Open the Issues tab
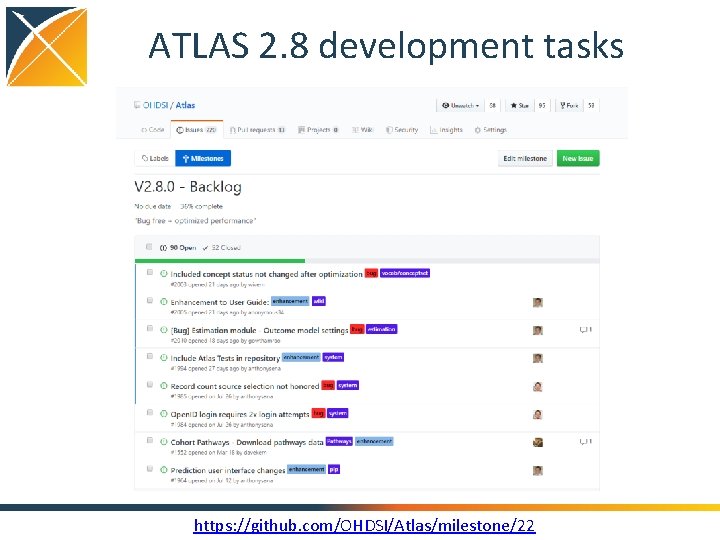Viewport: 720px width, 540px height. coord(197,130)
